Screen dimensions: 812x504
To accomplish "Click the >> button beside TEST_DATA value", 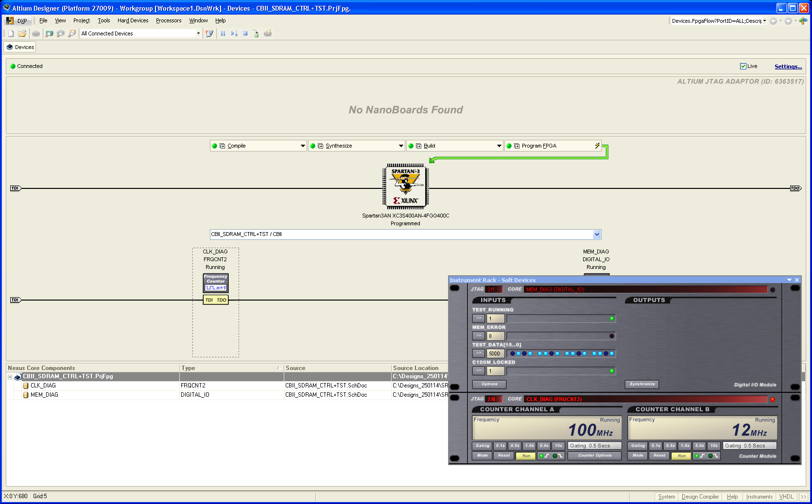I will pos(479,353).
